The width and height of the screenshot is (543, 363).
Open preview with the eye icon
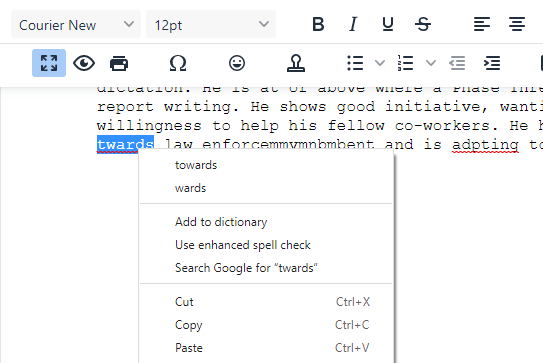(x=84, y=63)
